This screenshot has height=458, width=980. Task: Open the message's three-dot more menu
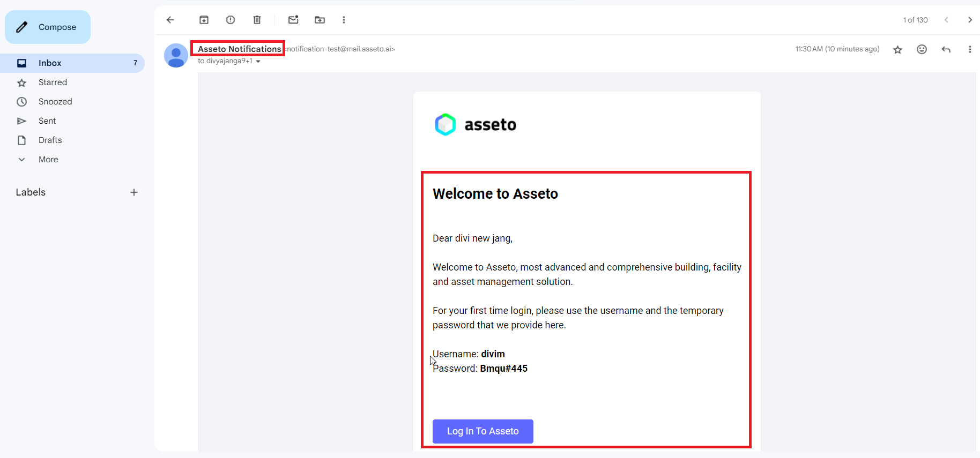click(x=969, y=49)
